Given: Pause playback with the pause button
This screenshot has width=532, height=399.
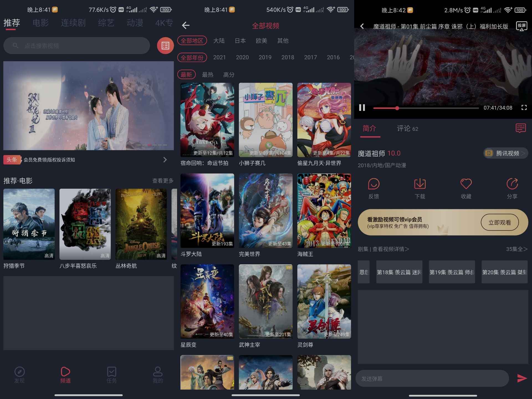Looking at the screenshot, I should [x=362, y=108].
